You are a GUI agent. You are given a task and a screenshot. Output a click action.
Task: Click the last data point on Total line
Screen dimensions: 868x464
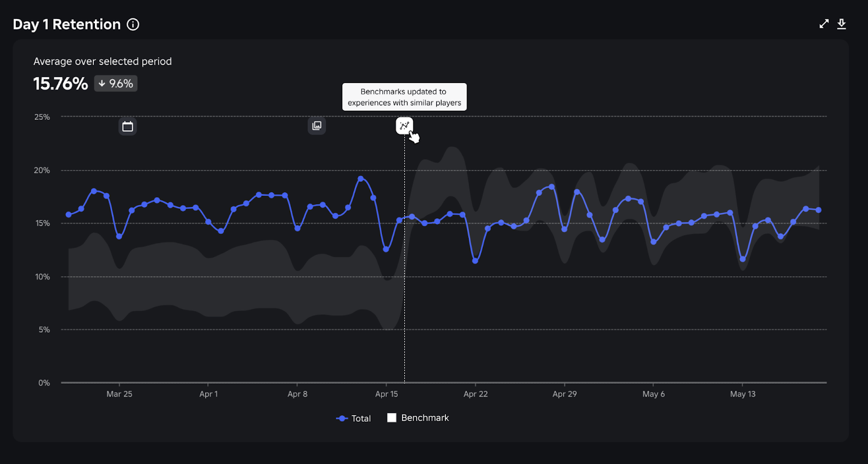click(x=819, y=210)
